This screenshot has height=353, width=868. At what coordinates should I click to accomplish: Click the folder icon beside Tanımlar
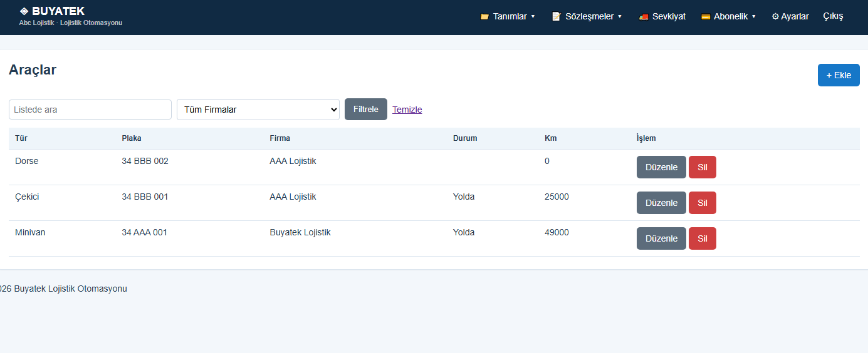point(484,17)
